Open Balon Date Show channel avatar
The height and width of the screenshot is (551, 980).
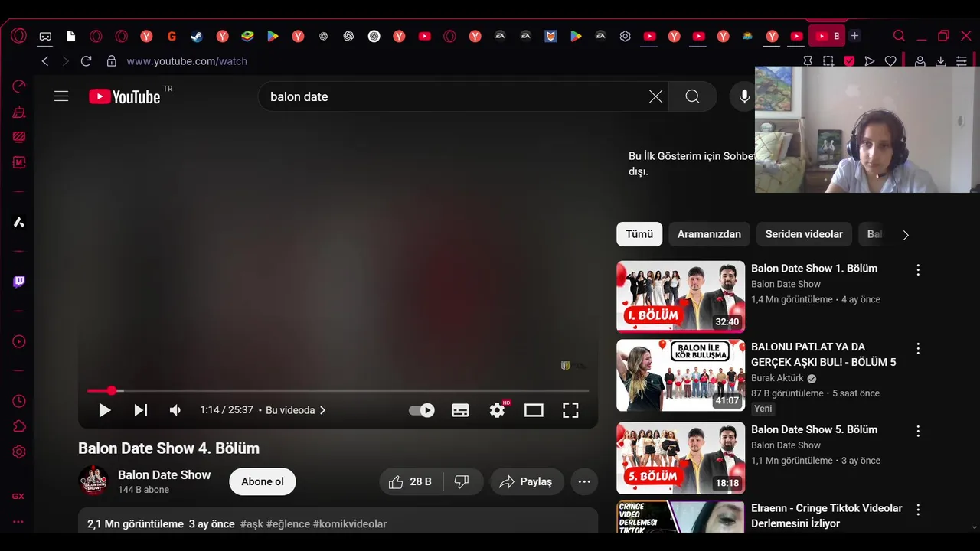[x=93, y=481]
